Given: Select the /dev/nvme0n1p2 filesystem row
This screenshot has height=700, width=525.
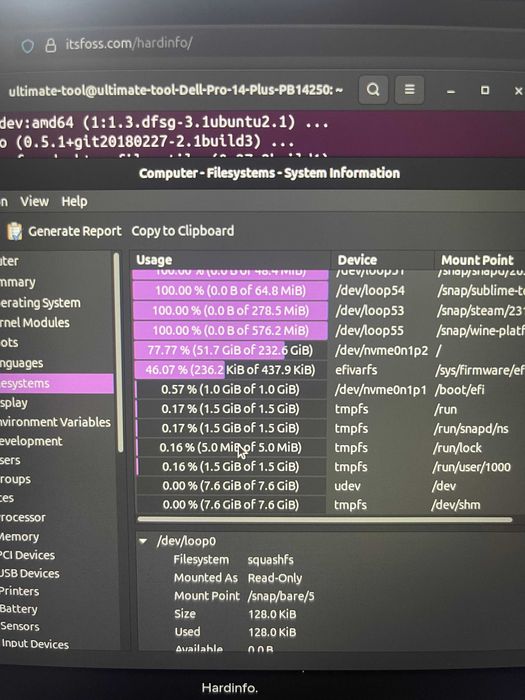Looking at the screenshot, I should click(x=329, y=350).
